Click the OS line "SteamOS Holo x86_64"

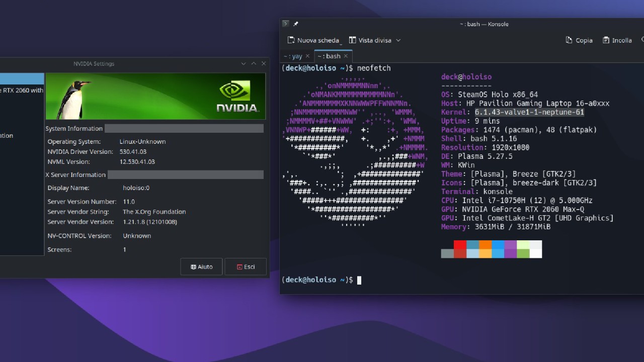tap(490, 95)
